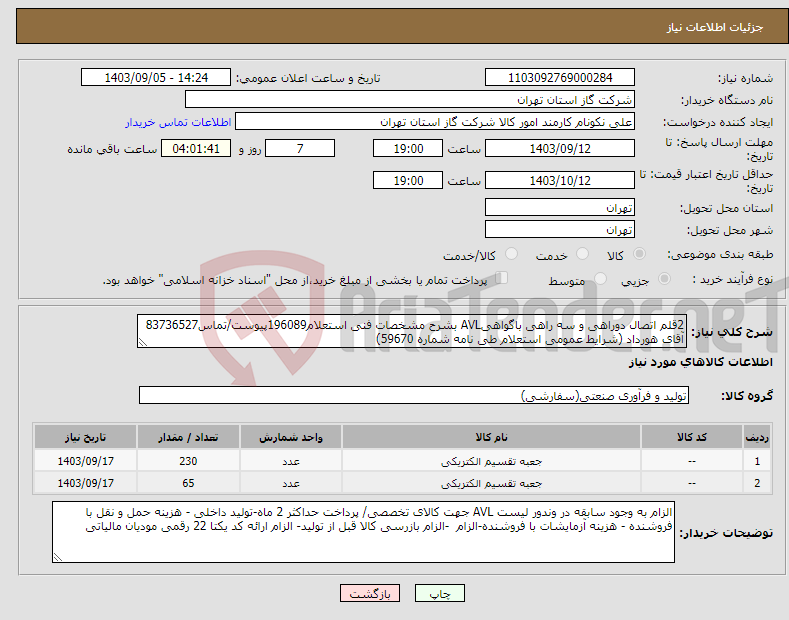Click the response deadline date 1403/09/12
The height and width of the screenshot is (620, 789).
[560, 148]
